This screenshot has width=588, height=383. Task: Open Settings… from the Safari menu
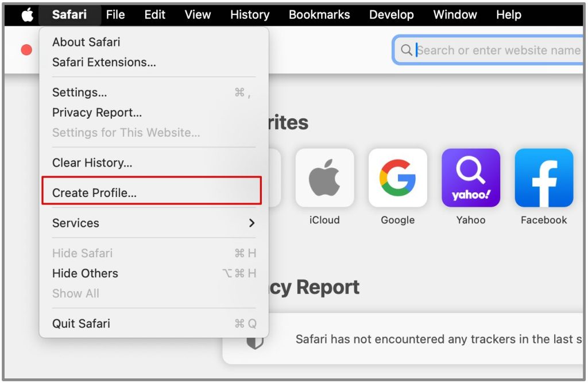coord(79,92)
